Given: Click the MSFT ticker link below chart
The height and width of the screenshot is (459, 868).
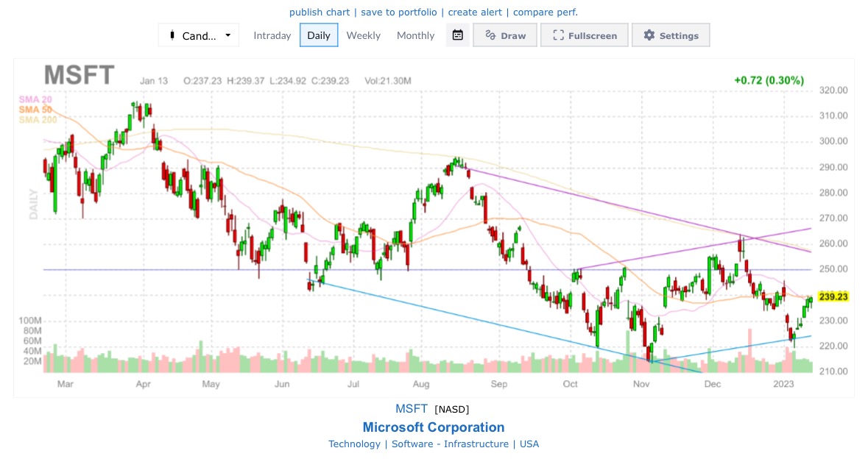Looking at the screenshot, I should point(412,409).
